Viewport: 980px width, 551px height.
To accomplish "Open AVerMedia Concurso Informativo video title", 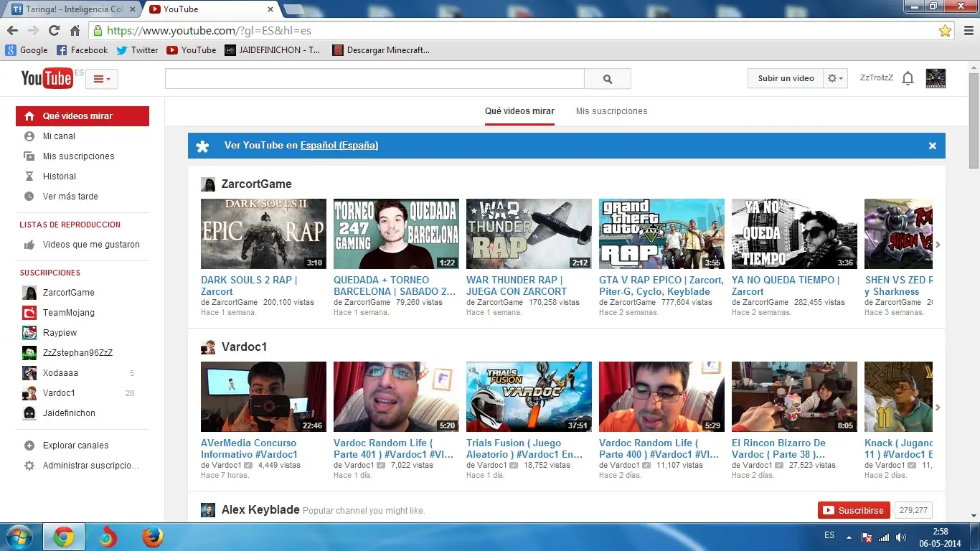I will pos(249,448).
